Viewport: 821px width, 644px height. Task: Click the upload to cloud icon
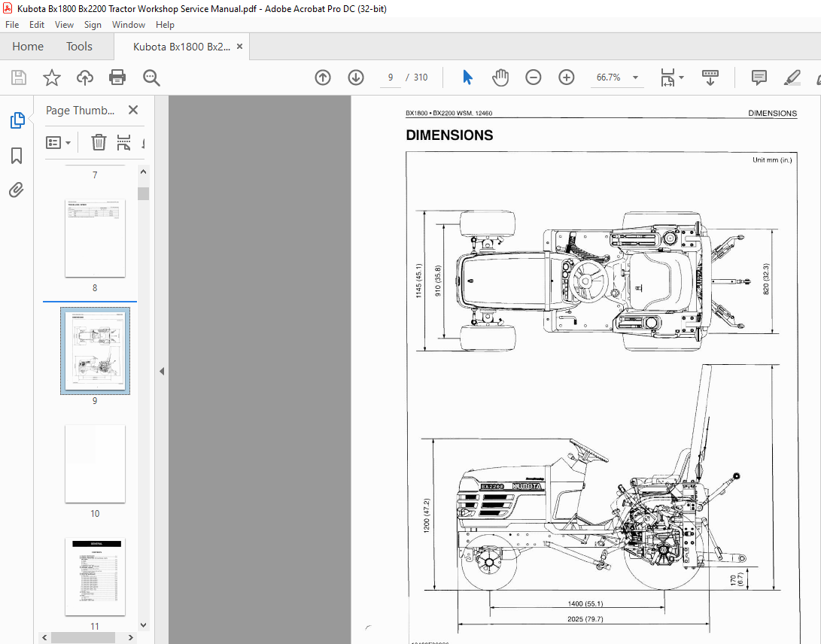[x=84, y=77]
